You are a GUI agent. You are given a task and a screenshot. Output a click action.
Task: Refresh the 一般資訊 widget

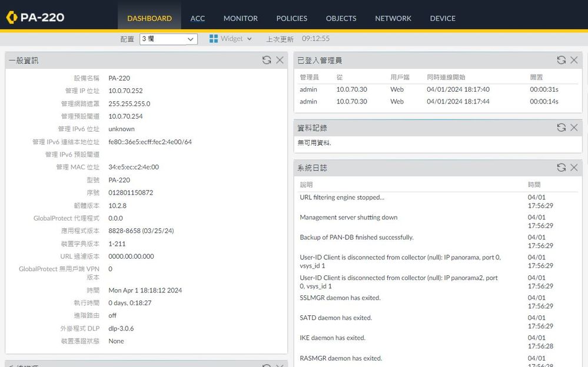[267, 60]
